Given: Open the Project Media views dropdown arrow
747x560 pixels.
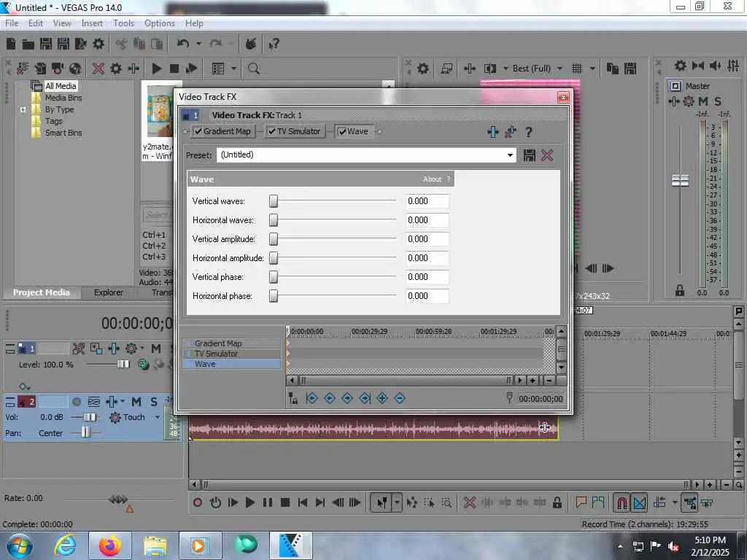Looking at the screenshot, I should pyautogui.click(x=233, y=69).
